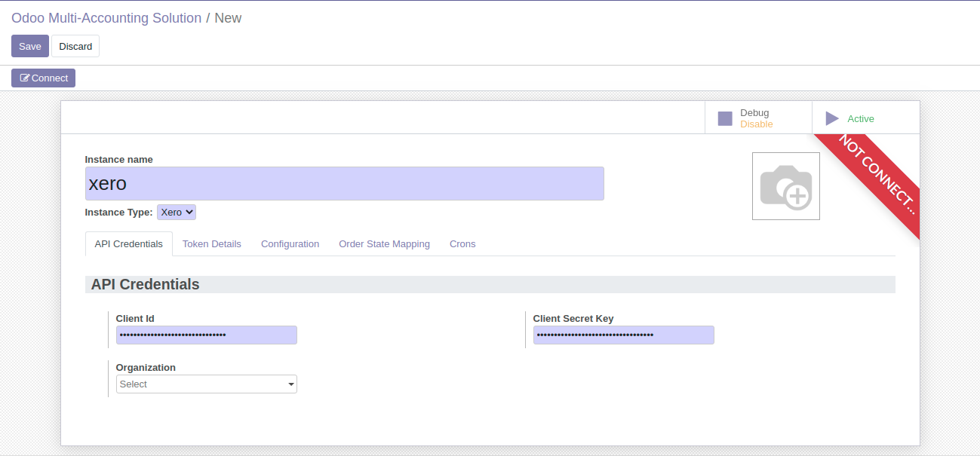Click the Organization dropdown caret arrow

pyautogui.click(x=291, y=384)
